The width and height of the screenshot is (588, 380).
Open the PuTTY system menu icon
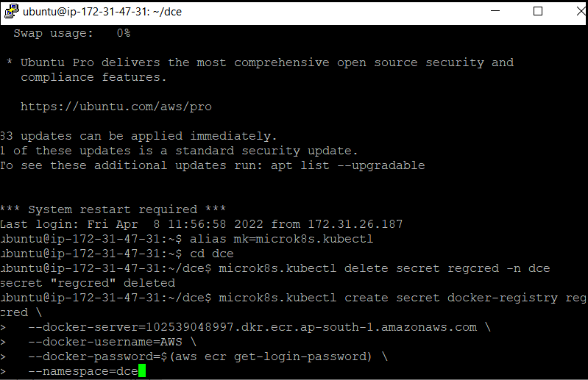coord(11,11)
